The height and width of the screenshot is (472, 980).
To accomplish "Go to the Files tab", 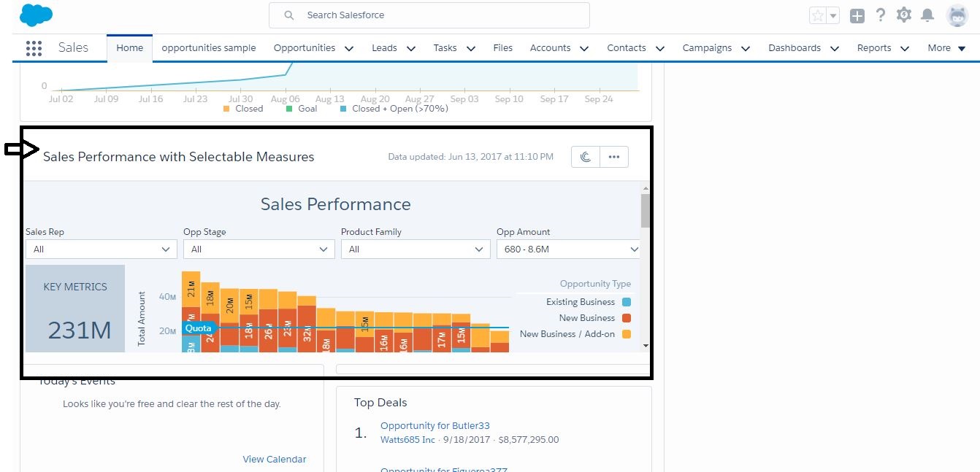I will point(502,48).
